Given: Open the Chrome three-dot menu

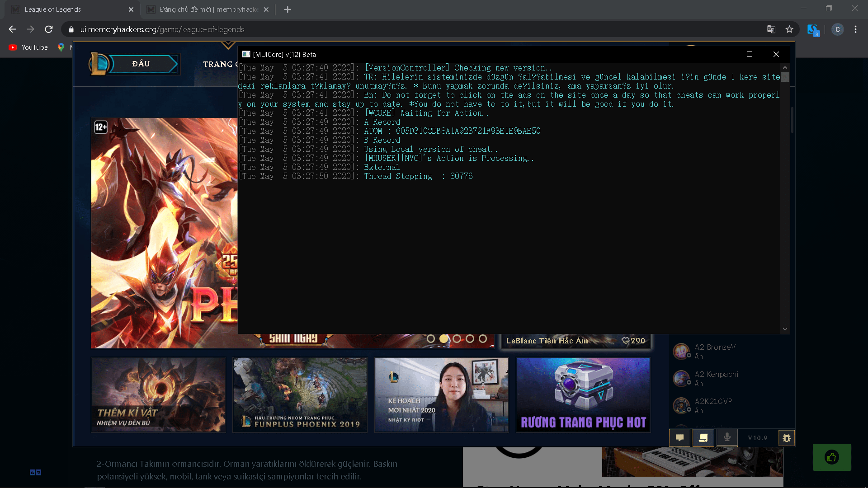Looking at the screenshot, I should 855,29.
